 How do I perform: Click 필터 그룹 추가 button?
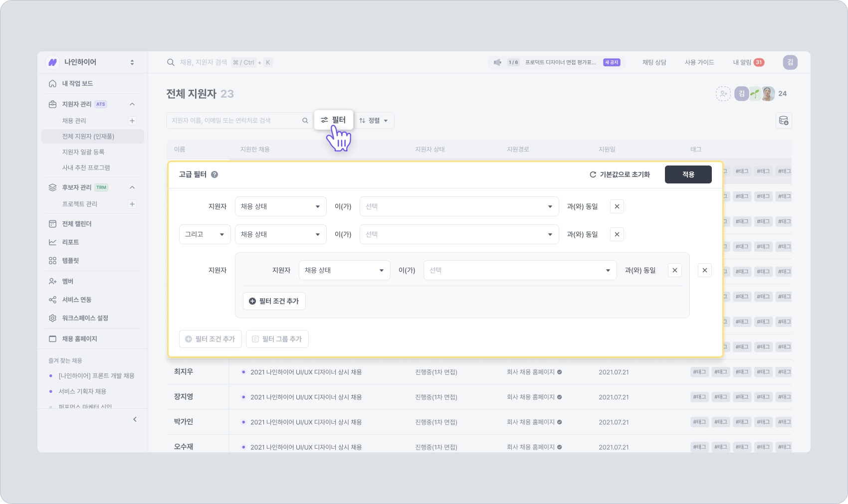click(x=277, y=339)
